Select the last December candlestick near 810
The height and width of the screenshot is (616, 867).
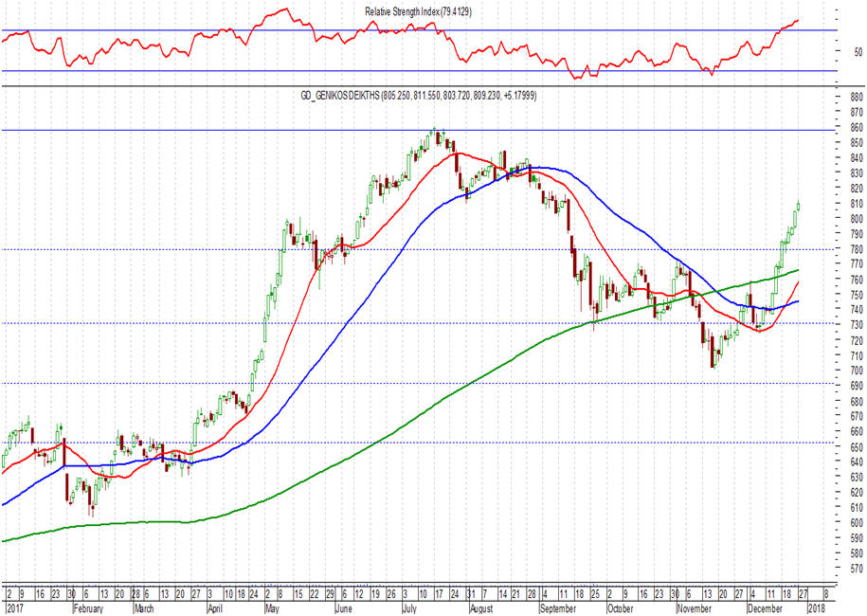pos(798,207)
